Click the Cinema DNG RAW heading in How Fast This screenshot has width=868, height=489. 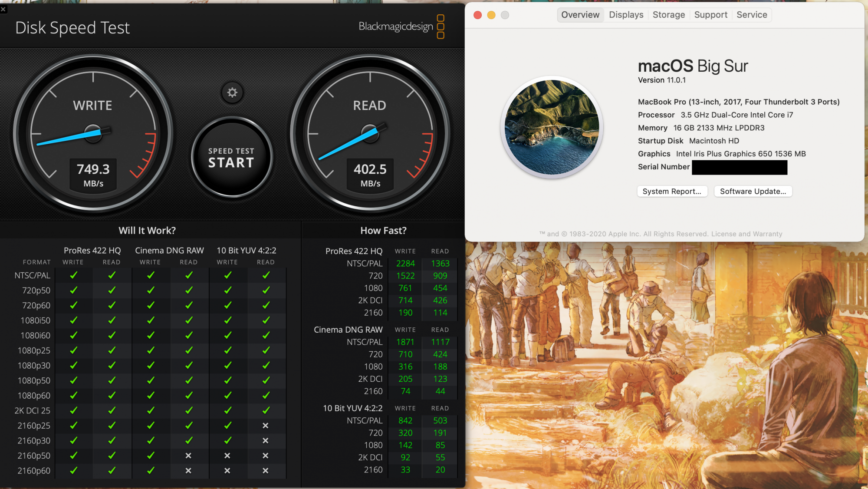click(348, 330)
